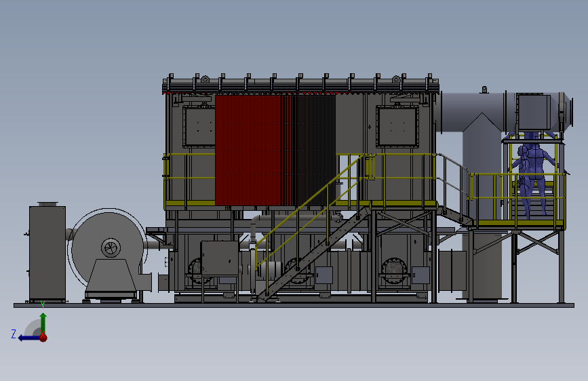This screenshot has height=381, width=588.
Task: Click the blue Z axis arrow of the triad
Action: coord(29,338)
